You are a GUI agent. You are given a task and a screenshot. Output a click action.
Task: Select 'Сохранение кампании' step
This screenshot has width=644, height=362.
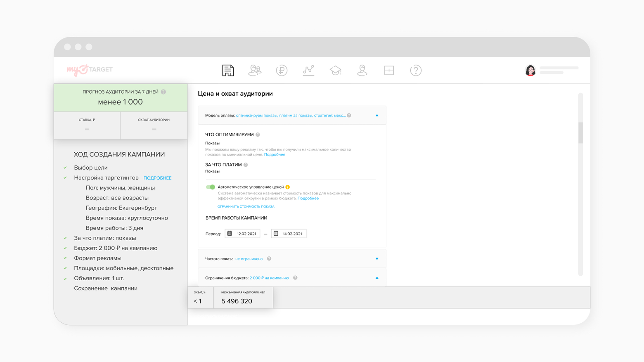click(106, 289)
